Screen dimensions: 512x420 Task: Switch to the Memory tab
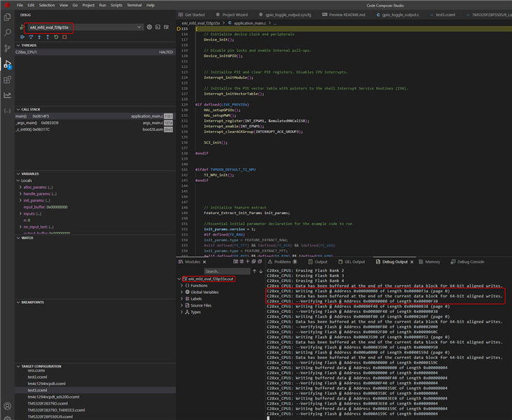pyautogui.click(x=432, y=262)
